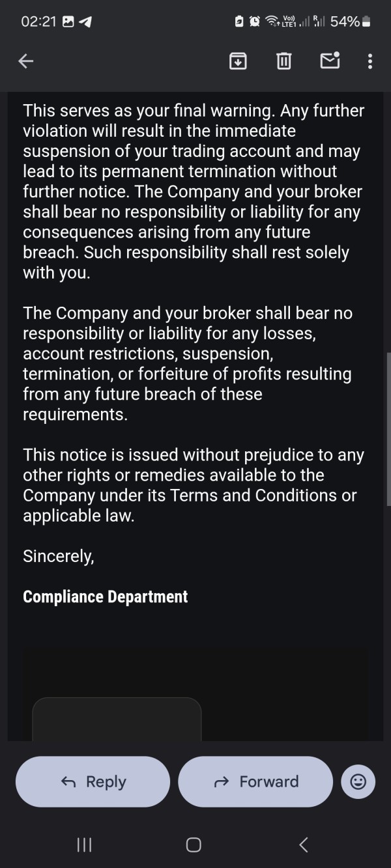391x868 pixels.
Task: Tap the dark attachment card below signature
Action: tap(117, 719)
